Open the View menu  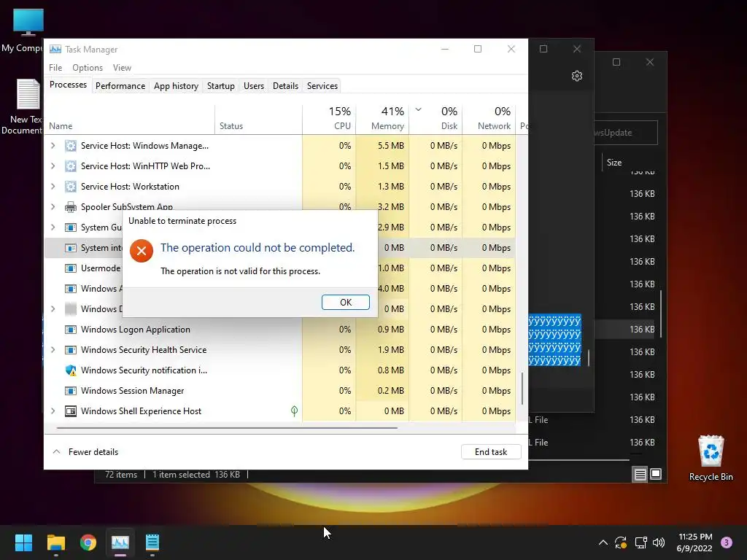(122, 68)
